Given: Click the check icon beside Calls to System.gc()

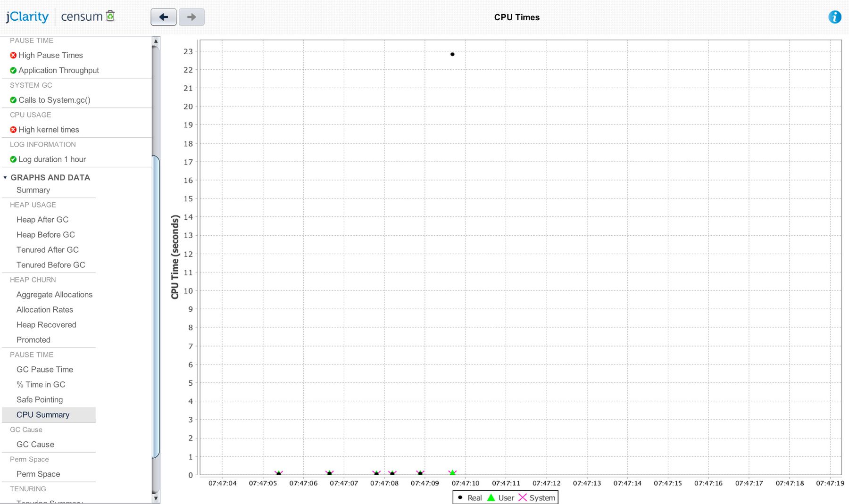Looking at the screenshot, I should (x=13, y=99).
